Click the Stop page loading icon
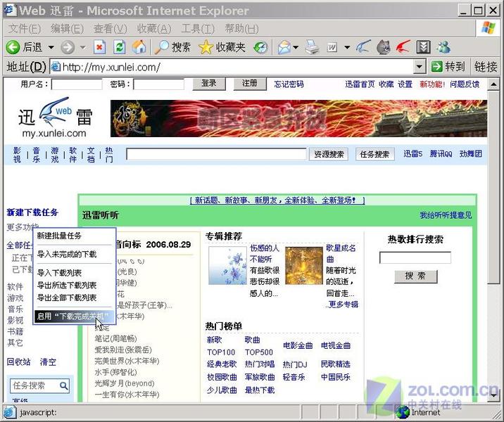 [100, 48]
